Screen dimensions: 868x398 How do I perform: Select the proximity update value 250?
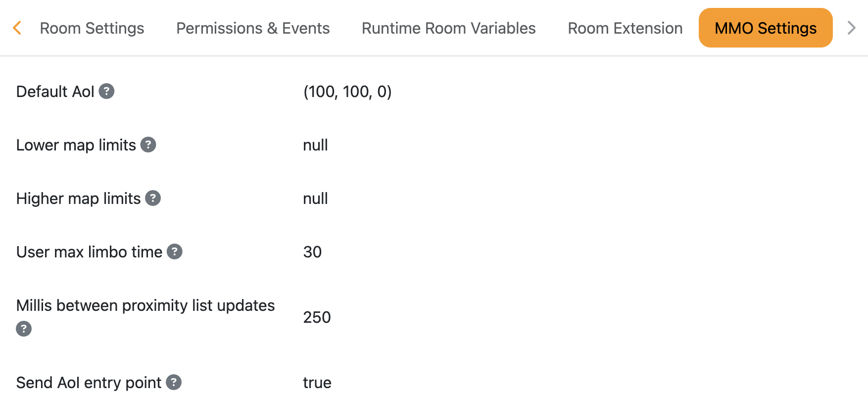[317, 317]
